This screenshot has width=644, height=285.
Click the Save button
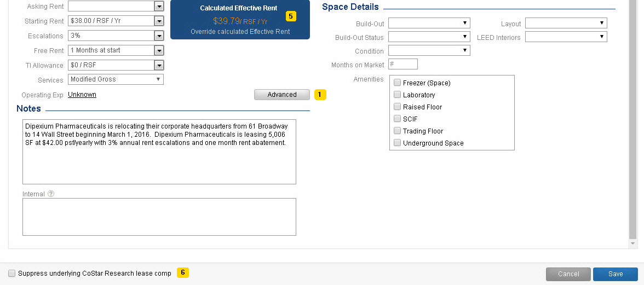point(616,274)
